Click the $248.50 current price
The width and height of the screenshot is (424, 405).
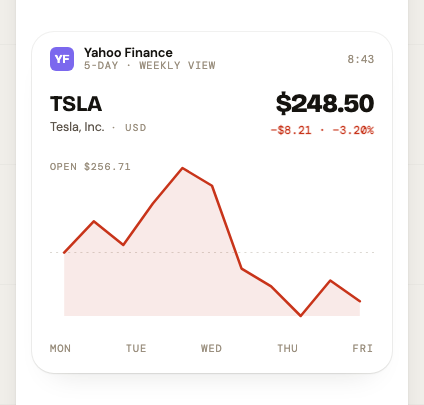[x=325, y=103]
